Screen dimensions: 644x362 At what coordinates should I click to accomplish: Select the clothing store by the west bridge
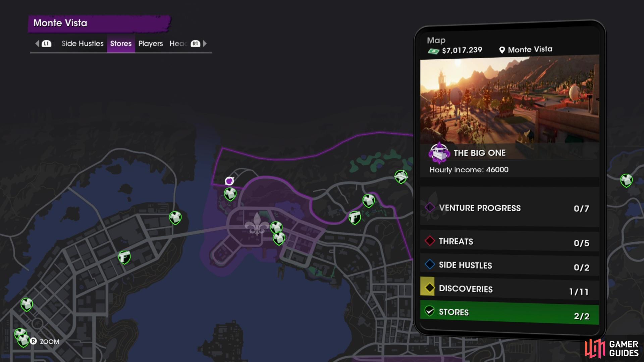175,218
